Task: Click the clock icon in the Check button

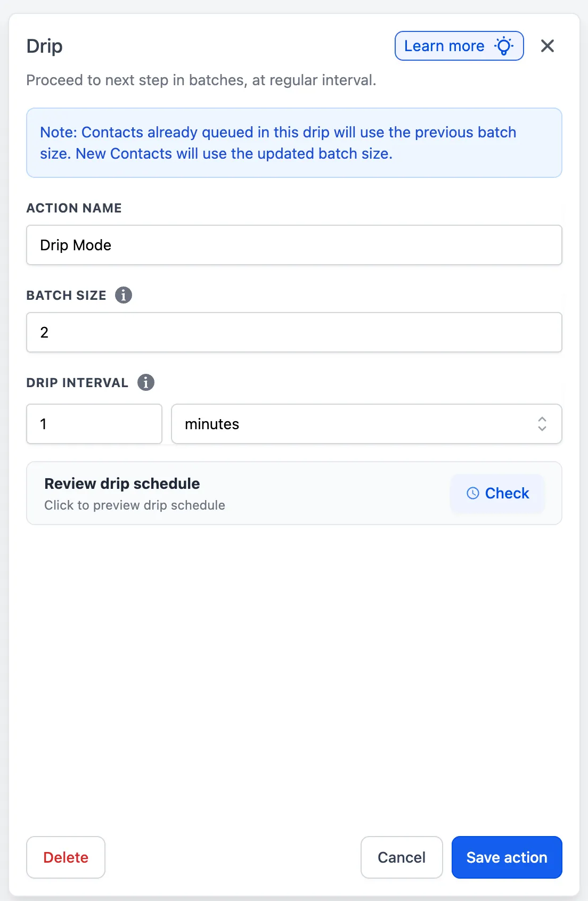Action: click(473, 493)
